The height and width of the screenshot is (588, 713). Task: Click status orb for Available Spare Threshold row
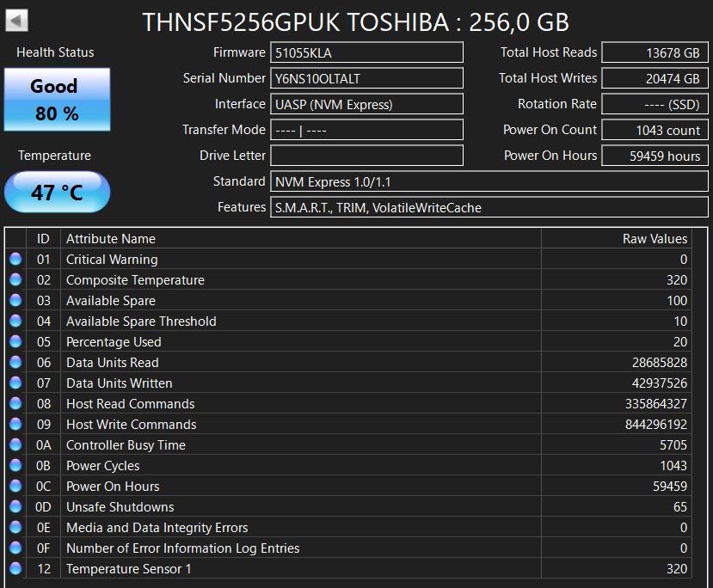tap(15, 321)
